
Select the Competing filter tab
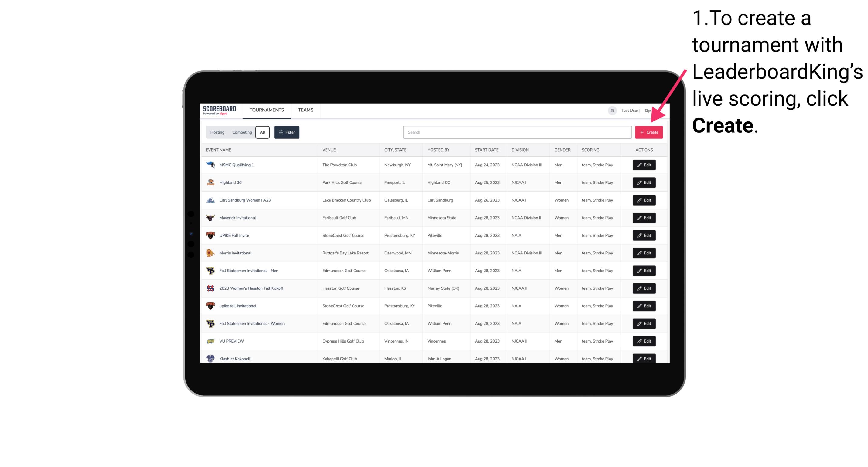tap(241, 132)
